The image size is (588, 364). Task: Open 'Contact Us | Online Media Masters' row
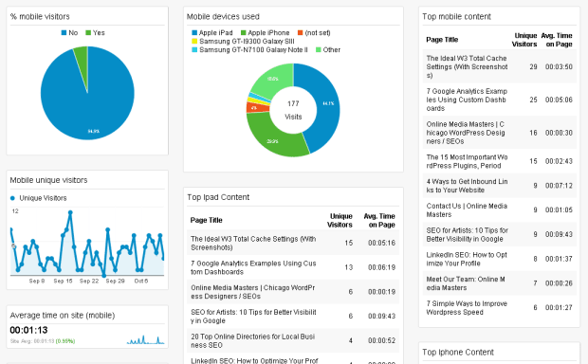point(500,209)
